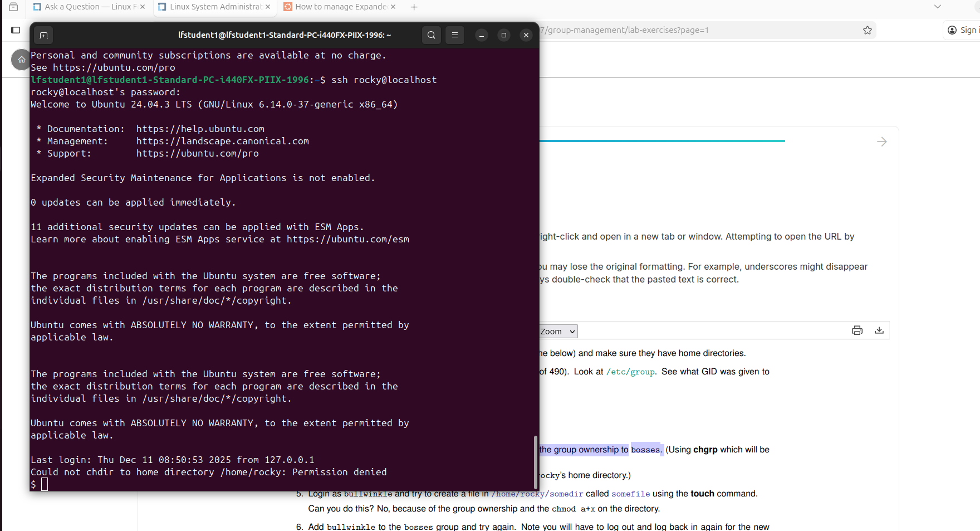This screenshot has width=980, height=531.
Task: Click the icon left of the first browser tab
Action: click(x=13, y=7)
